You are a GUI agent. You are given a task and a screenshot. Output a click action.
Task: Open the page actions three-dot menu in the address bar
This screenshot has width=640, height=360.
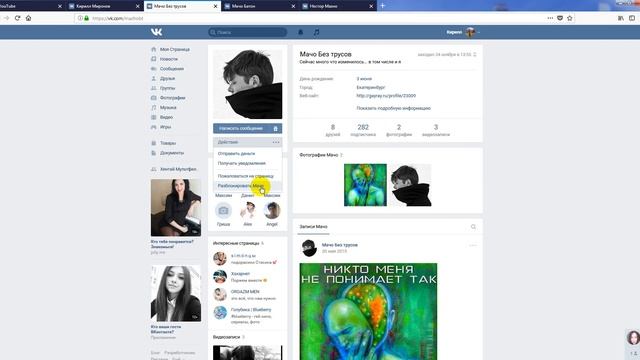click(x=550, y=18)
